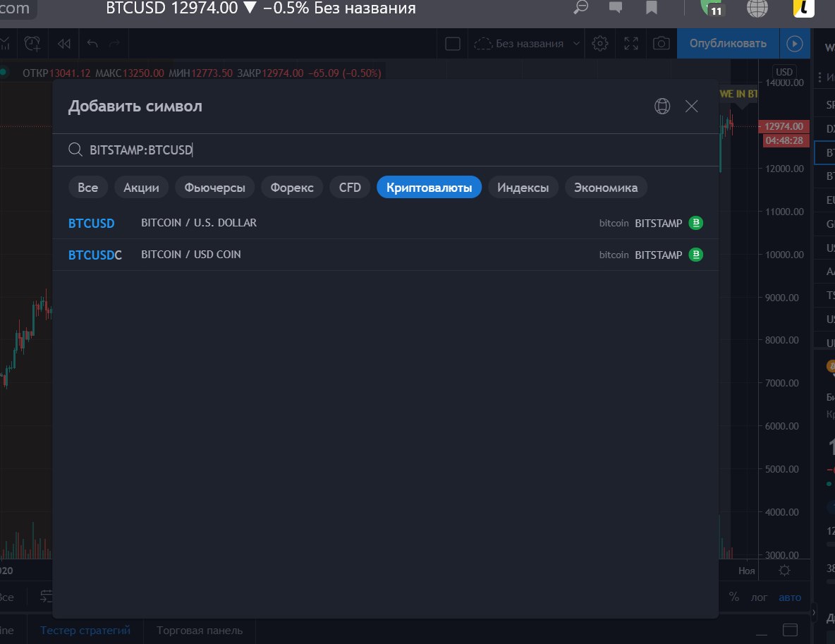The height and width of the screenshot is (644, 835).
Task: Open the Торговая панель tab
Action: 200,631
